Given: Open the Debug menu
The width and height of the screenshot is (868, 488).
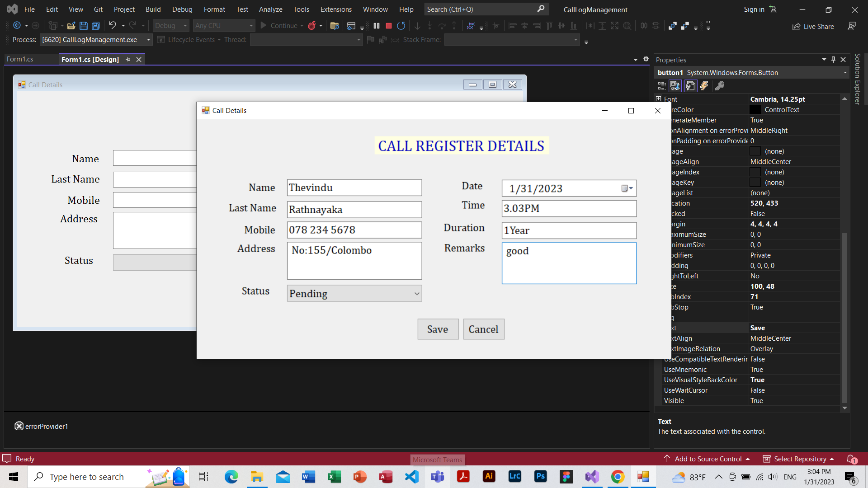Looking at the screenshot, I should pos(182,9).
